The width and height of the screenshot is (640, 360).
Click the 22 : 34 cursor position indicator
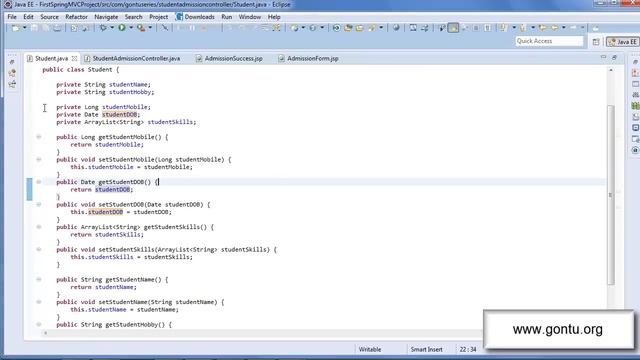point(468,349)
